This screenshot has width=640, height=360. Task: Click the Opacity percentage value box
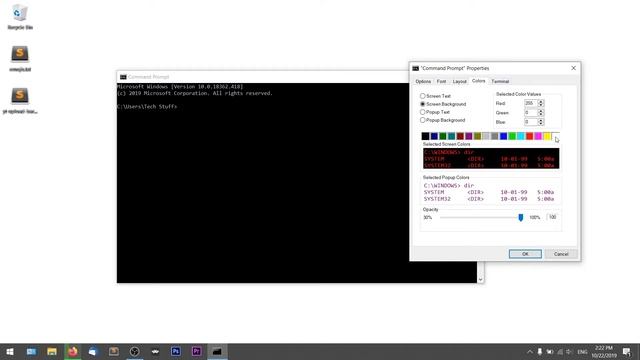click(x=553, y=217)
